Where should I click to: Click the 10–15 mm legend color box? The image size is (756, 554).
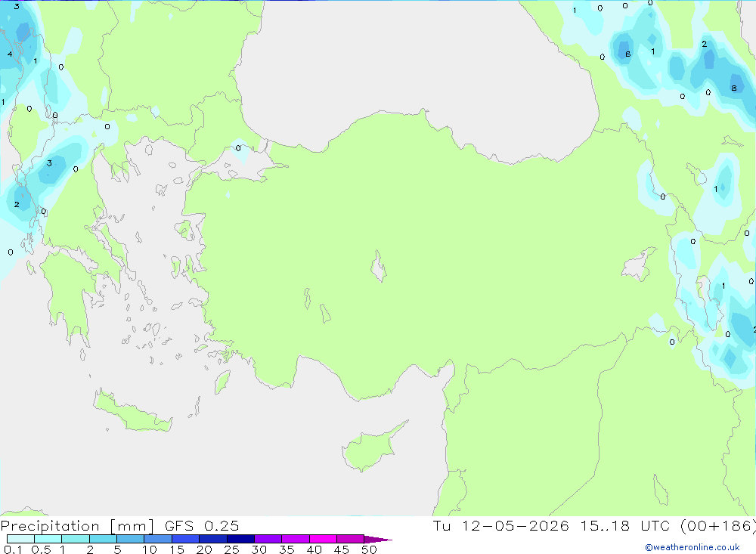(x=158, y=539)
